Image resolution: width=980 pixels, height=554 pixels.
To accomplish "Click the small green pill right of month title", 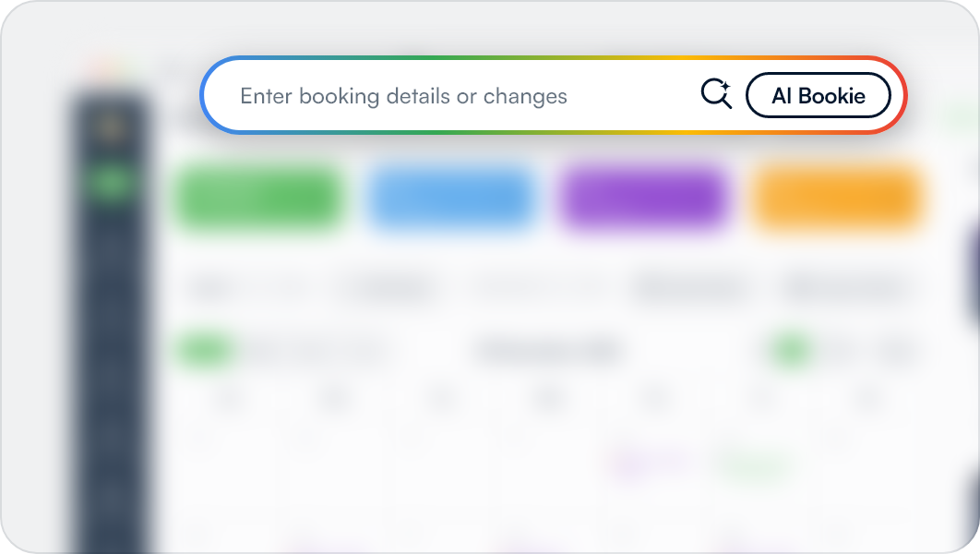I will (x=791, y=351).
